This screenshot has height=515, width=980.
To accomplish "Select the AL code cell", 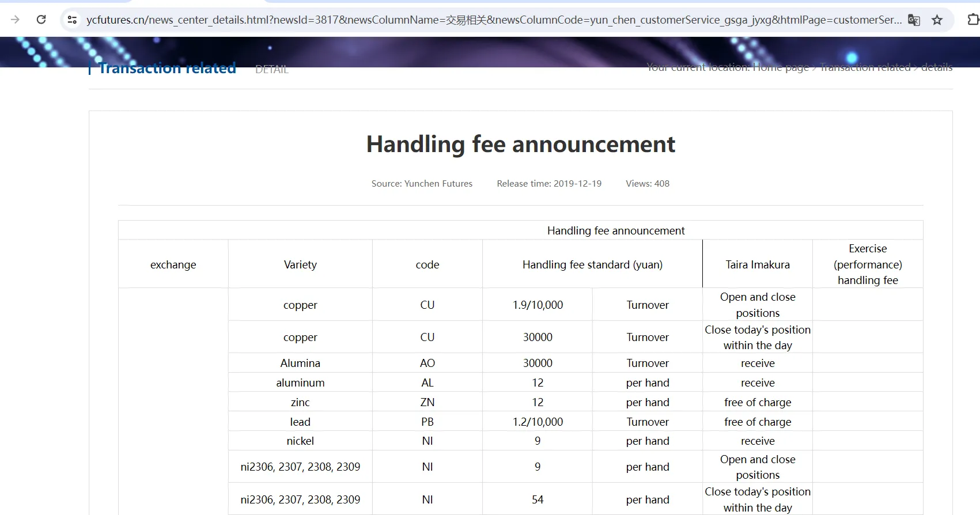I will pos(427,383).
